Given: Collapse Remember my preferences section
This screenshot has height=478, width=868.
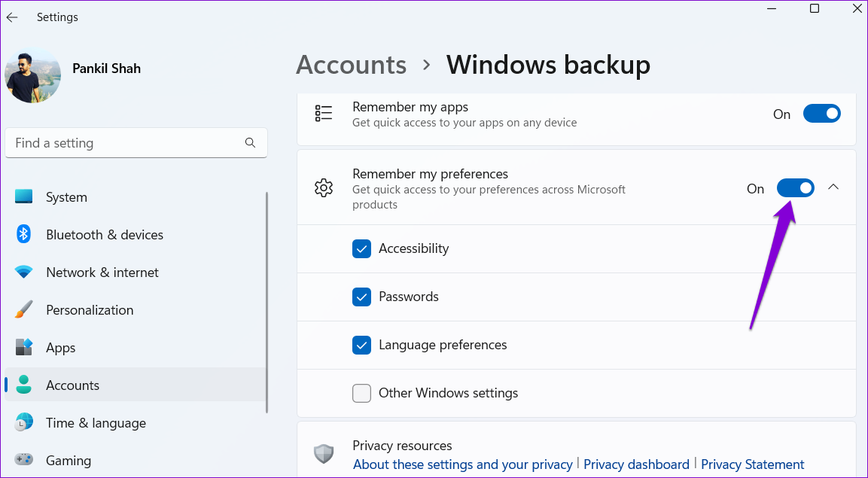Looking at the screenshot, I should (x=833, y=187).
